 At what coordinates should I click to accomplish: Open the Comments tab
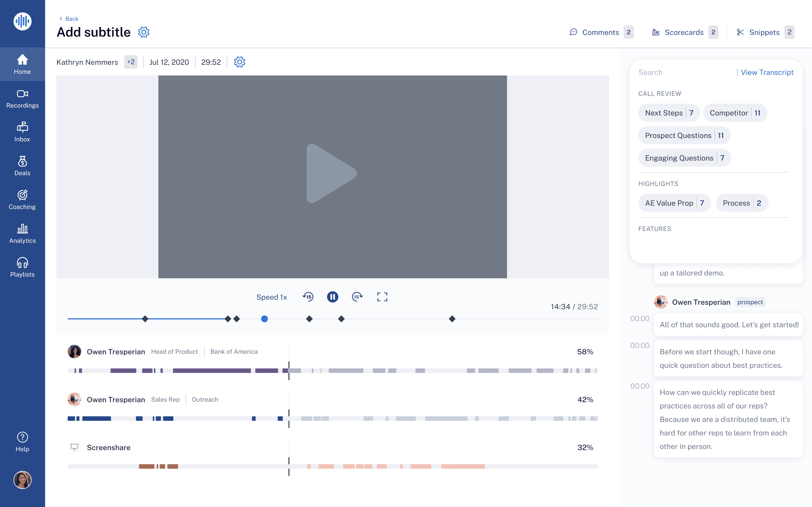[600, 32]
